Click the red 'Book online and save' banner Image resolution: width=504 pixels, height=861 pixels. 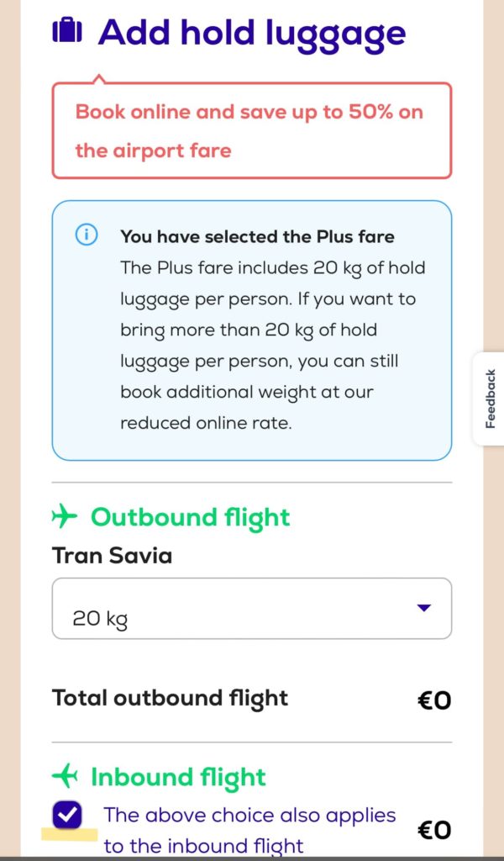point(251,130)
